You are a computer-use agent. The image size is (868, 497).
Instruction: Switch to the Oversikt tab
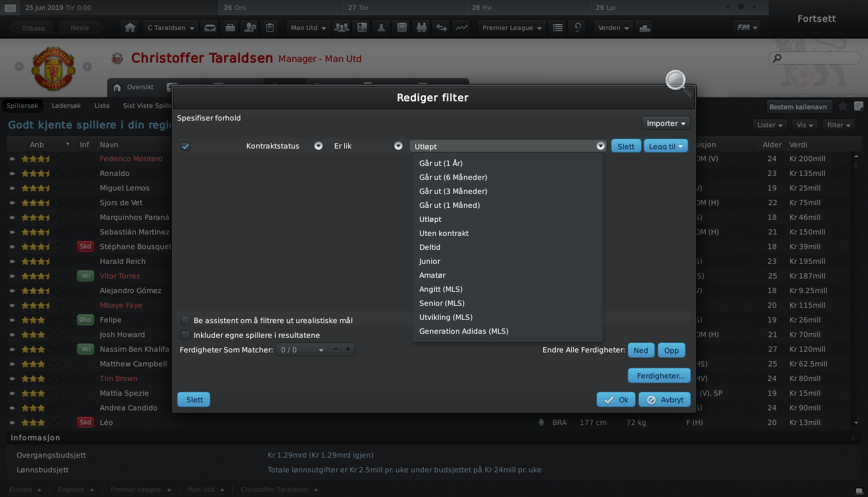(x=133, y=87)
